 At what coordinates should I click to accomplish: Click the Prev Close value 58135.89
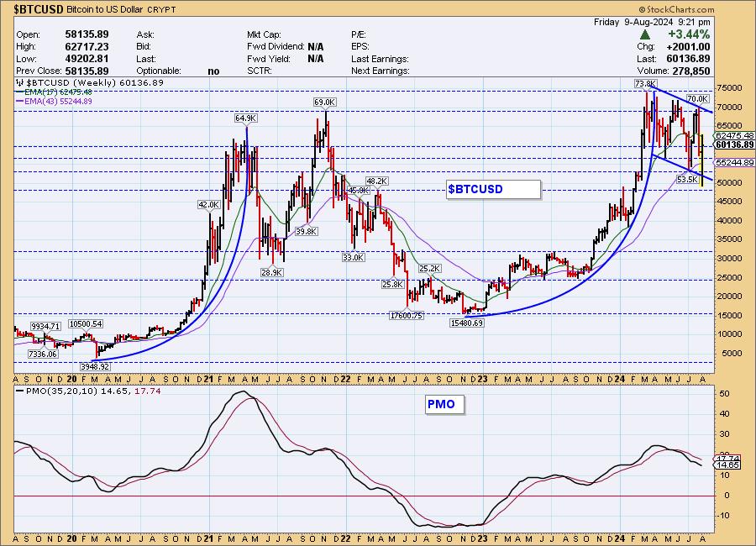click(x=87, y=71)
